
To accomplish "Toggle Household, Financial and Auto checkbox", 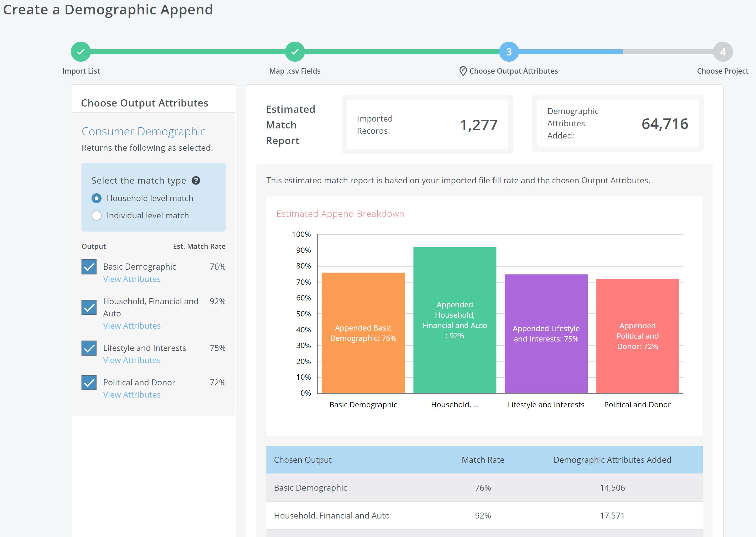I will [x=89, y=308].
